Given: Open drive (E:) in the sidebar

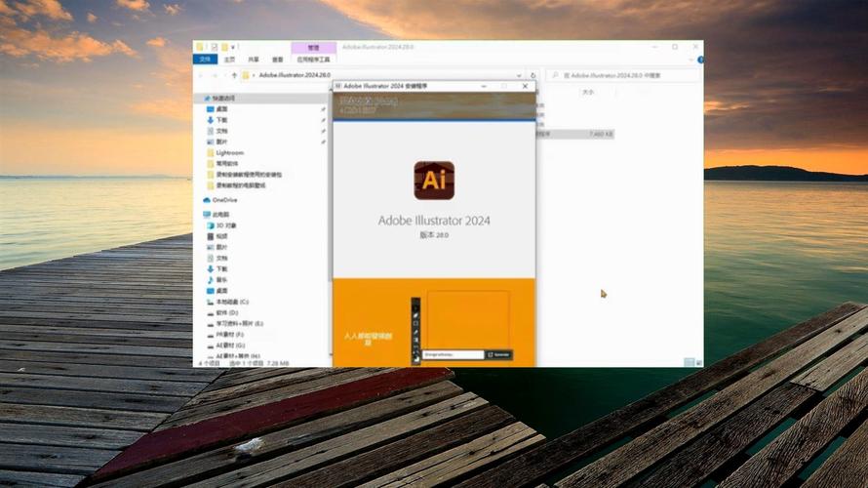Looking at the screenshot, I should click(x=239, y=323).
